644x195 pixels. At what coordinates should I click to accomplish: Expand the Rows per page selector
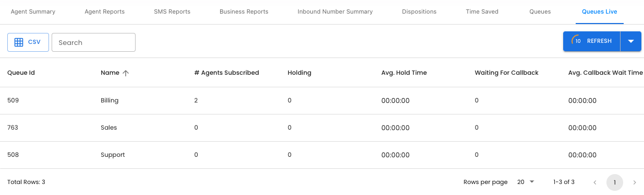[x=526, y=182]
